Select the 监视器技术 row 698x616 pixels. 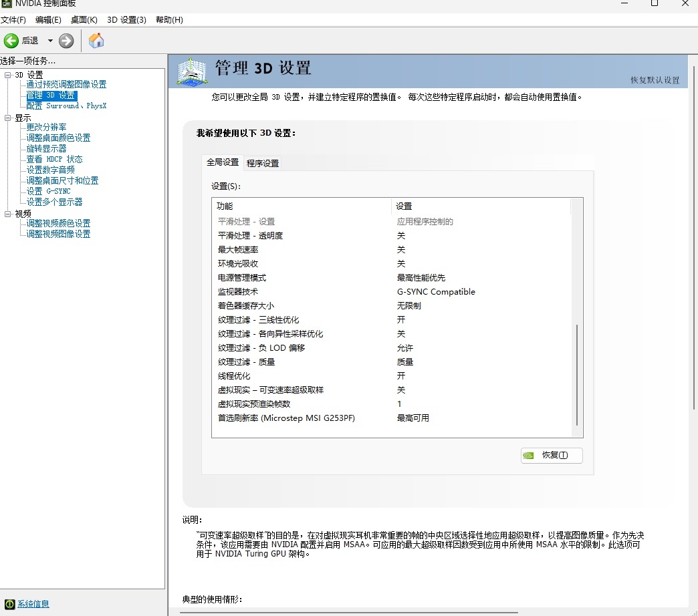click(392, 292)
